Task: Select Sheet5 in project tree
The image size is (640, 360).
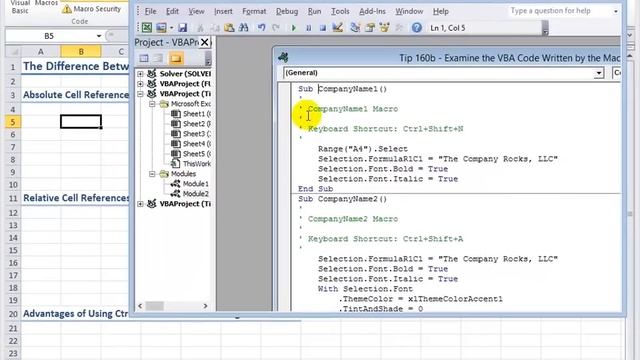Action: (x=191, y=154)
